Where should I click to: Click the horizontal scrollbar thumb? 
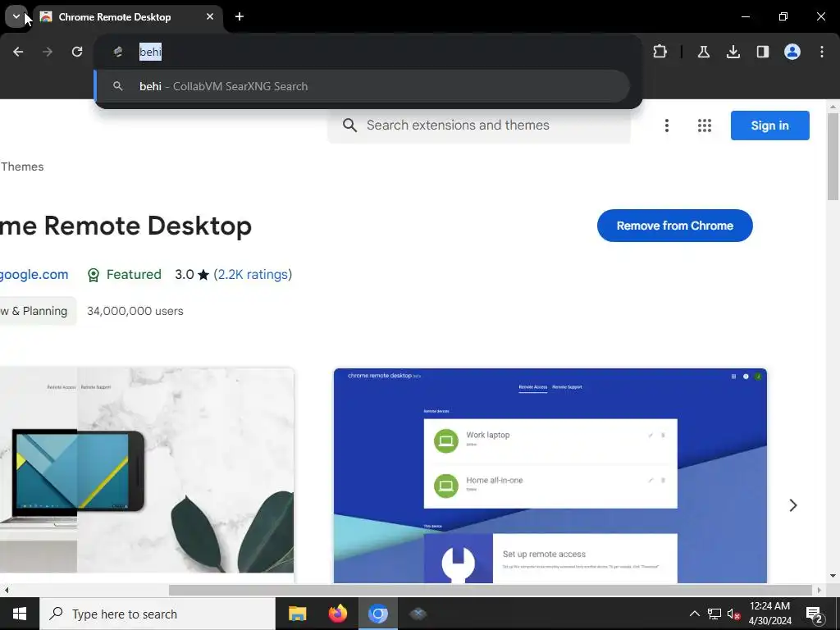(491, 590)
